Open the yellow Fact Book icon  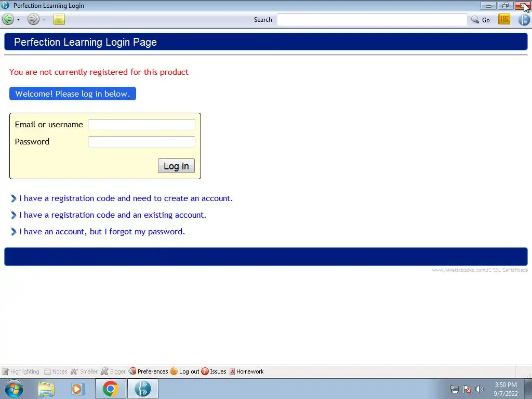coord(504,19)
